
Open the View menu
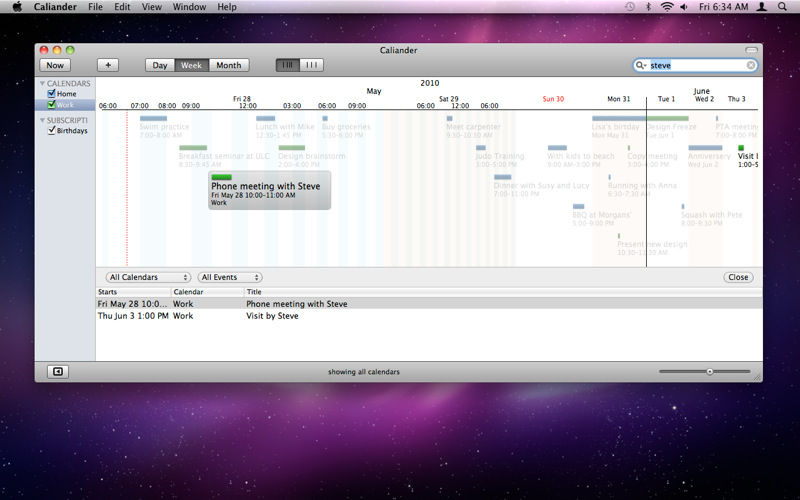[x=152, y=7]
